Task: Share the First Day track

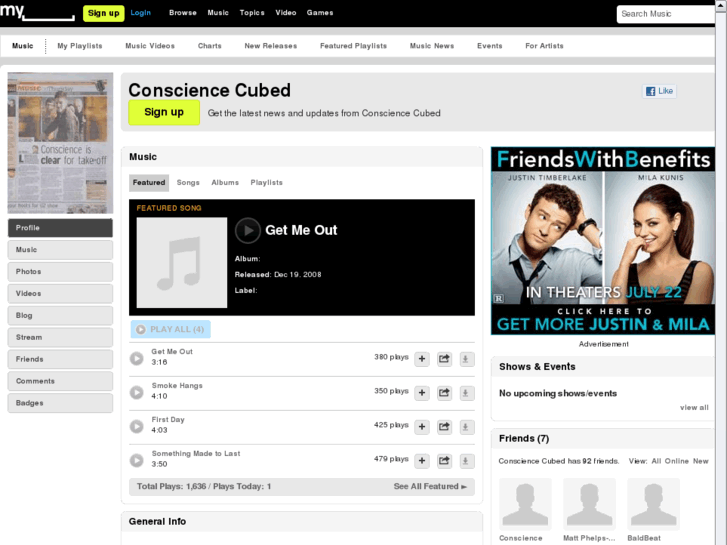Action: [x=444, y=427]
